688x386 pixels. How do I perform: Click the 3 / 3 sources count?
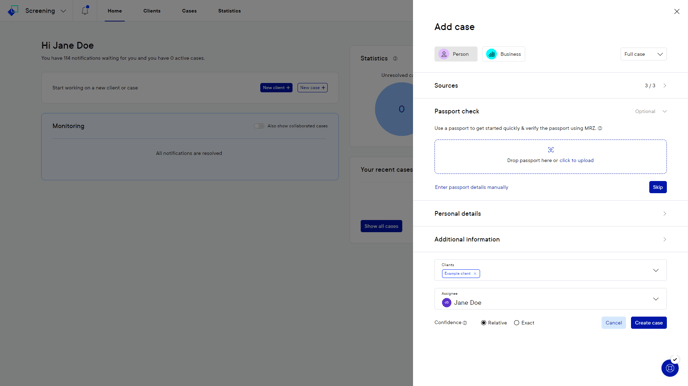[x=650, y=86]
